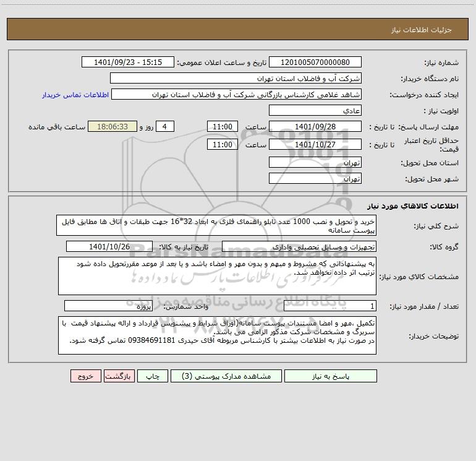Click the response deadline time field 11:00
The width and height of the screenshot is (476, 461).
222,126
